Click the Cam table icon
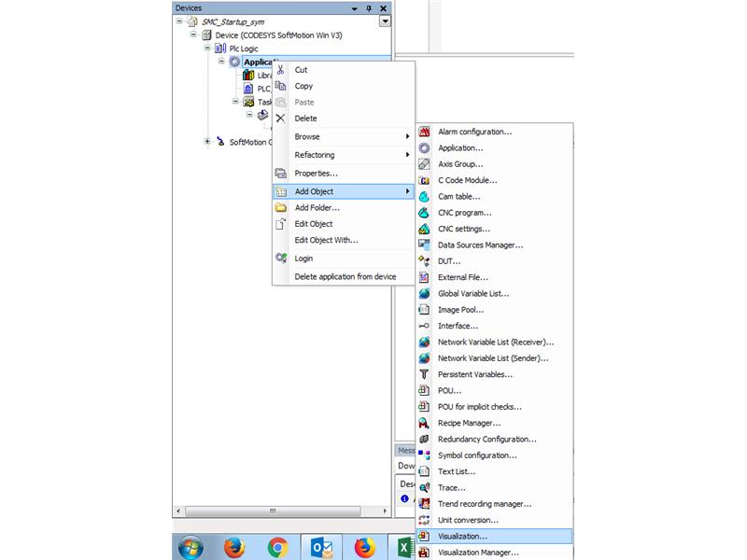This screenshot has width=747, height=560. point(424,197)
